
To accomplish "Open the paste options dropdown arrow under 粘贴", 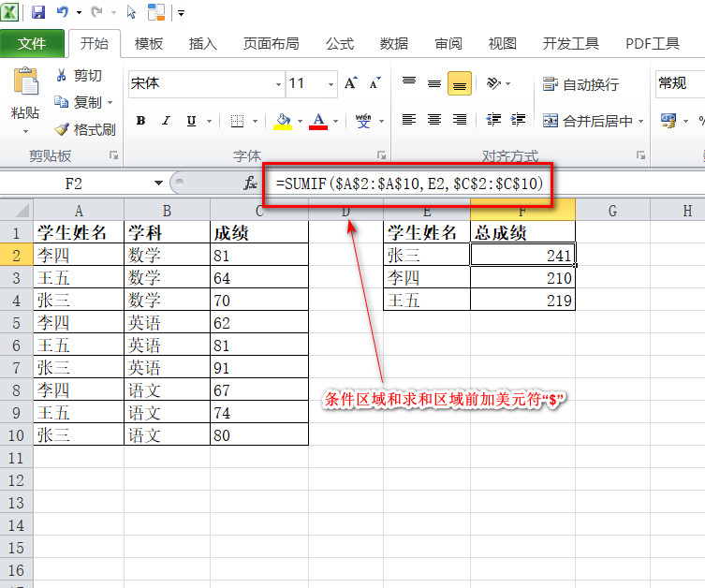I will (x=25, y=132).
